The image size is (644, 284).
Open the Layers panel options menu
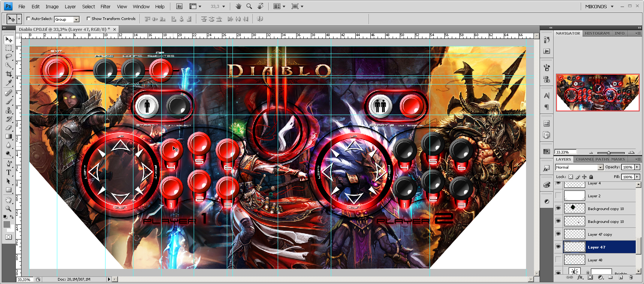click(638, 159)
